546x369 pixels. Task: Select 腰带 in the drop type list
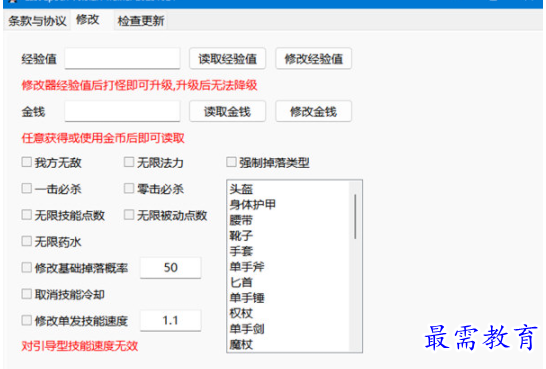pyautogui.click(x=288, y=220)
